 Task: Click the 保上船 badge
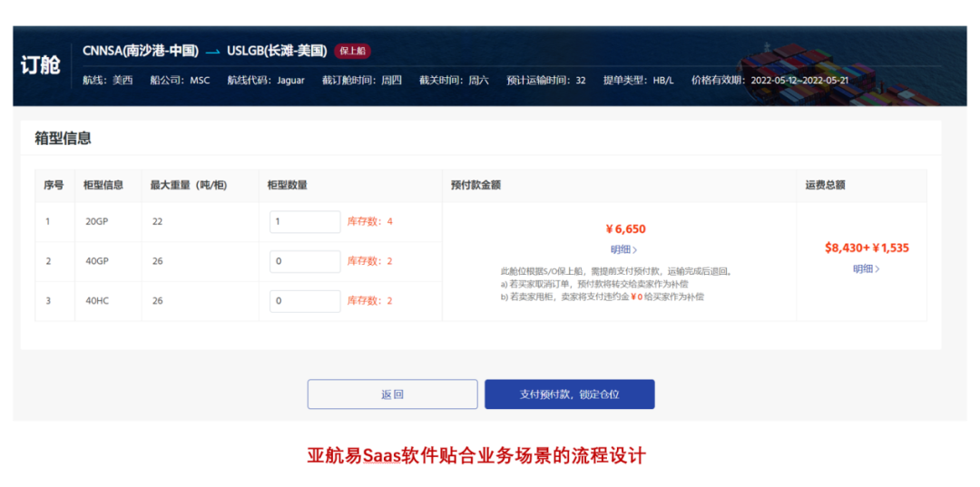click(352, 51)
